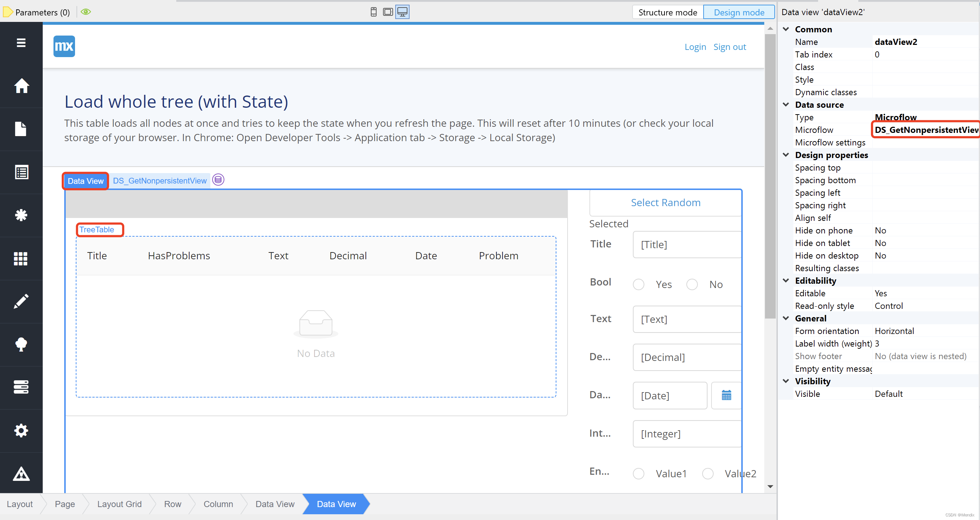Select the Problem column header
Screen dimensions: 980x520
pyautogui.click(x=498, y=256)
